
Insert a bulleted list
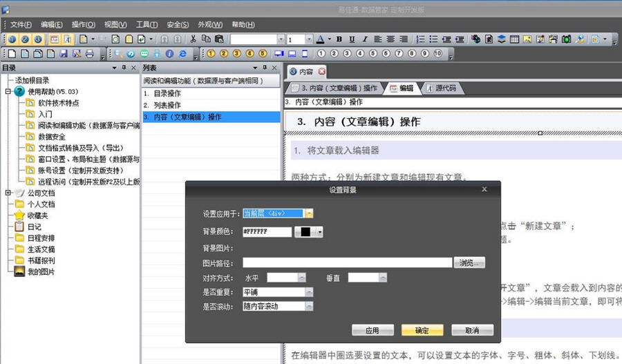[x=433, y=39]
